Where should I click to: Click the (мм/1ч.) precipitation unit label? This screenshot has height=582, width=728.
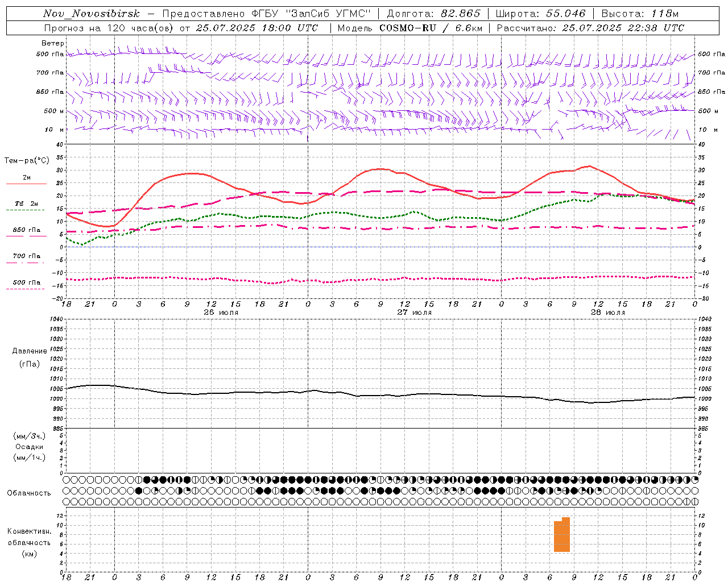pos(30,458)
